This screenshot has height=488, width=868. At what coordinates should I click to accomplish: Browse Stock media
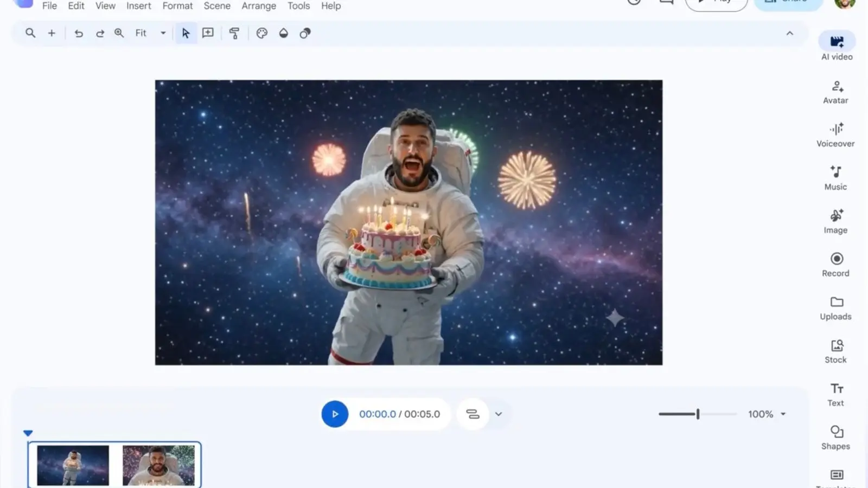pos(836,351)
